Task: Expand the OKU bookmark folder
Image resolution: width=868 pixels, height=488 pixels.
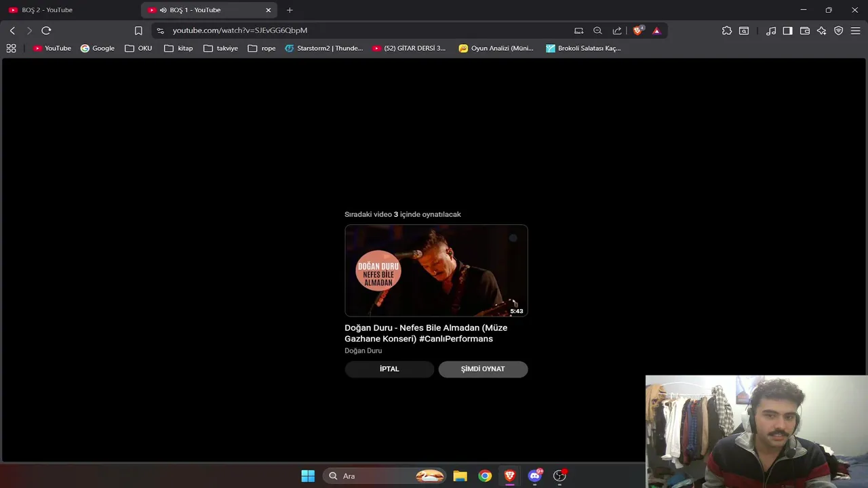Action: coord(138,48)
